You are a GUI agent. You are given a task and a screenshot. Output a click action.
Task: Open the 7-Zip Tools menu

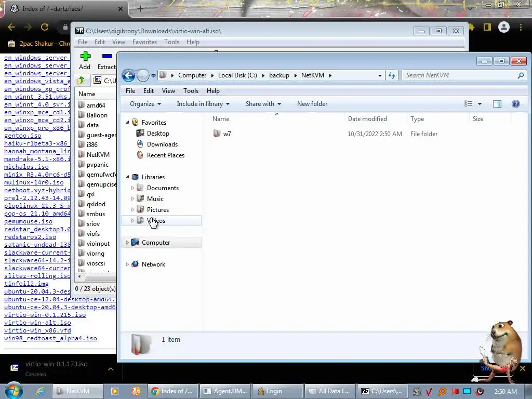(x=171, y=42)
